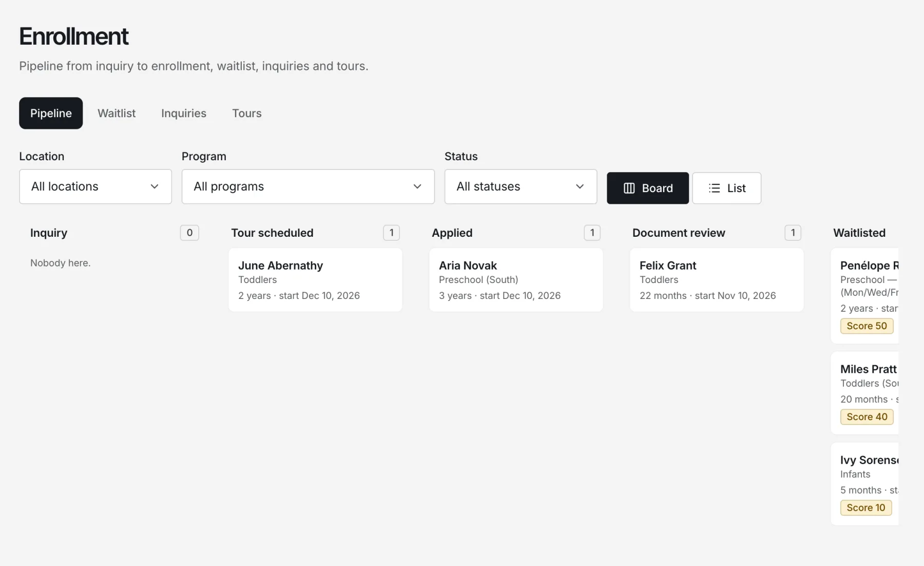Click the Applied column count badge
The image size is (924, 566).
(592, 233)
